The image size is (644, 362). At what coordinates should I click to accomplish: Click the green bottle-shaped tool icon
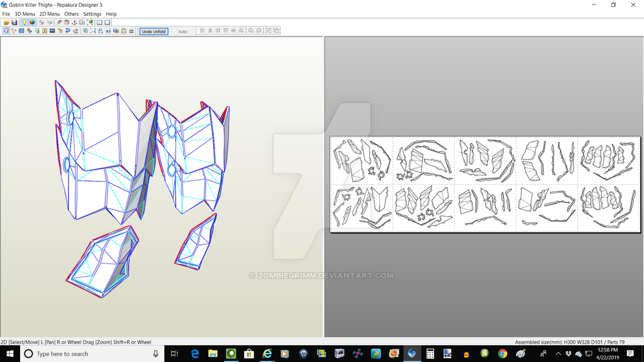pos(37,30)
